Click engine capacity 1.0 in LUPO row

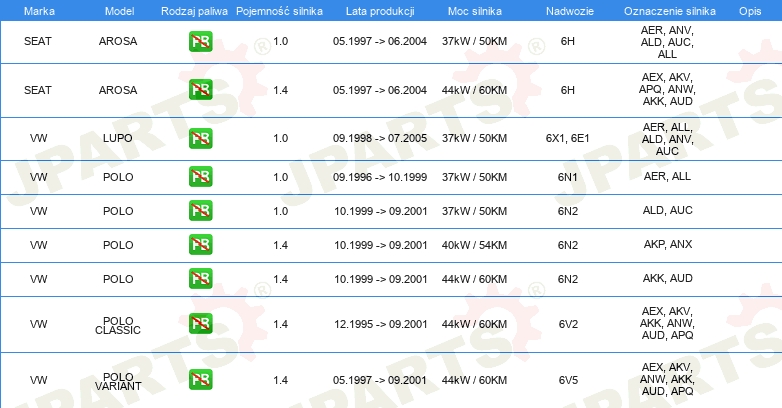click(x=280, y=138)
